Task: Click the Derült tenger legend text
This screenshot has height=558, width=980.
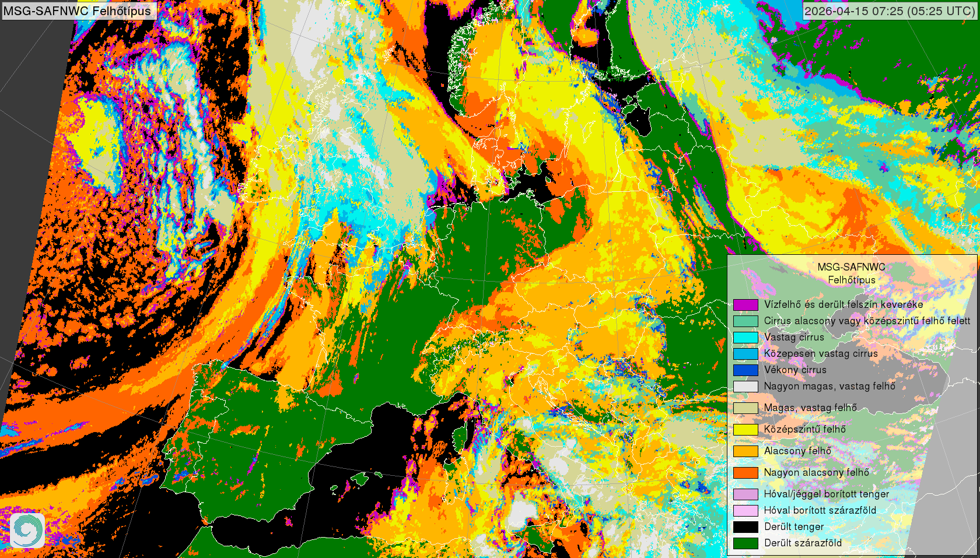Action: 794,527
